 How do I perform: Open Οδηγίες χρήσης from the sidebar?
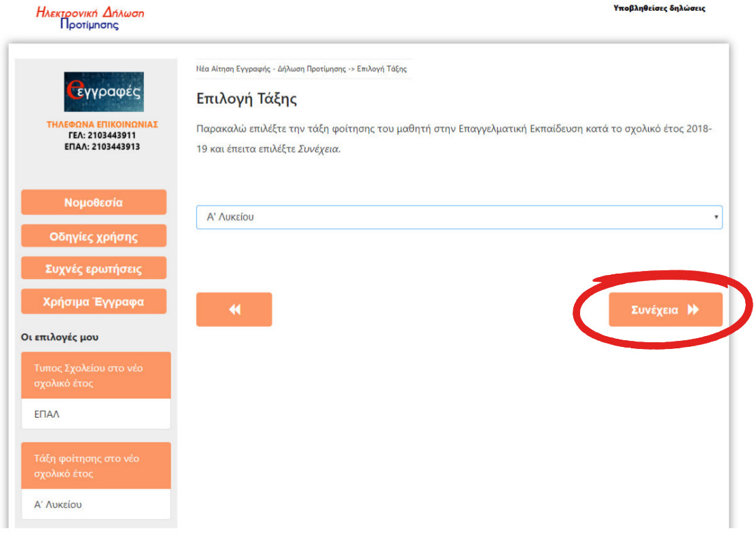(x=94, y=236)
